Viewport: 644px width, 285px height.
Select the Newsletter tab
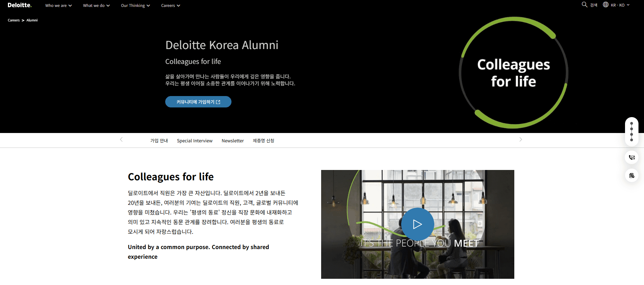pos(232,141)
